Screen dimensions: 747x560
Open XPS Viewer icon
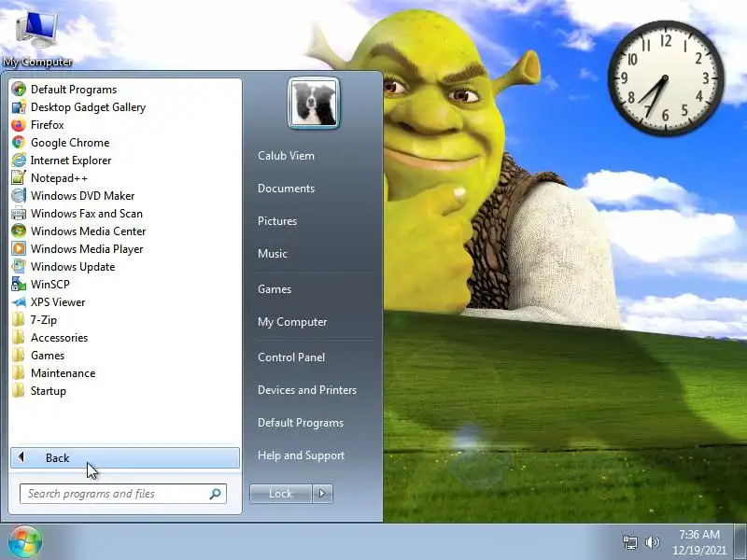[19, 301]
